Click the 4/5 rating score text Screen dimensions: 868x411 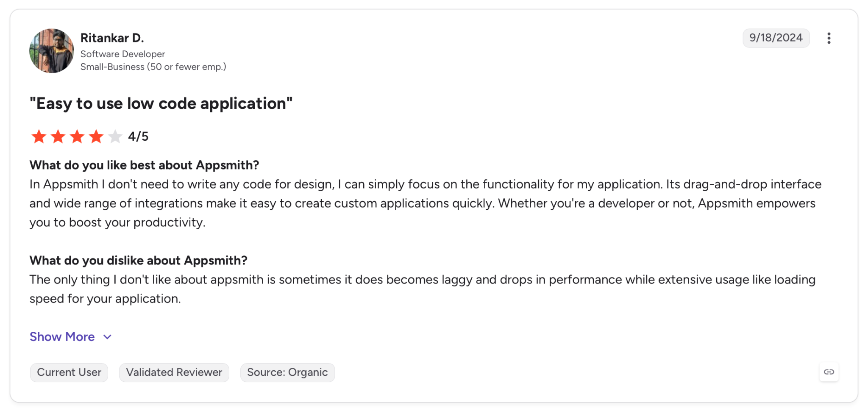click(x=138, y=136)
